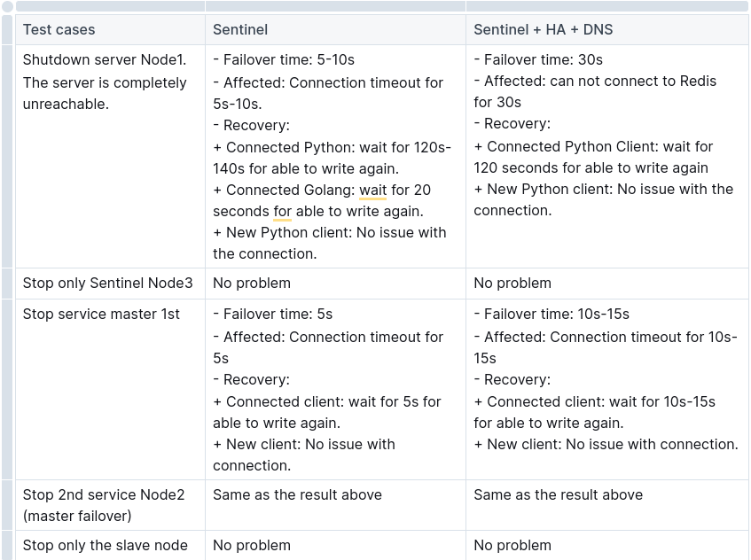Image resolution: width=751 pixels, height=560 pixels.
Task: Select Sentinel column using top column handle
Action: coord(335,6)
